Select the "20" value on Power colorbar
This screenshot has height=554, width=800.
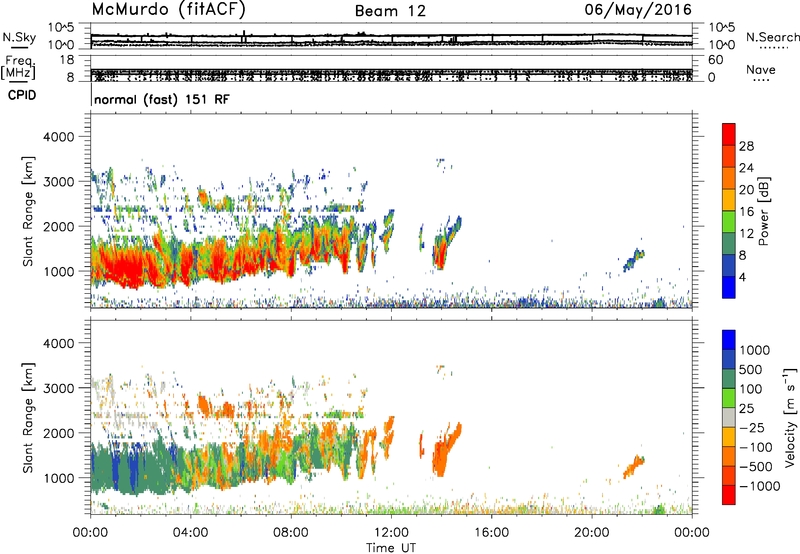click(746, 190)
